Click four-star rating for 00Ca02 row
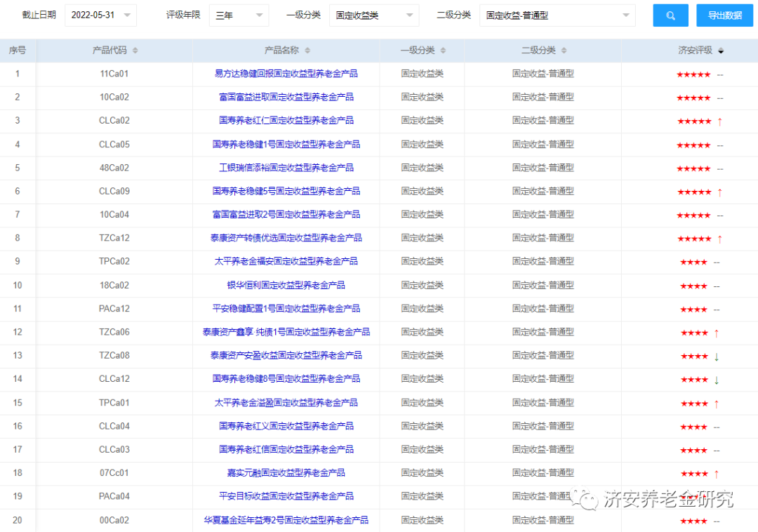 pyautogui.click(x=693, y=521)
